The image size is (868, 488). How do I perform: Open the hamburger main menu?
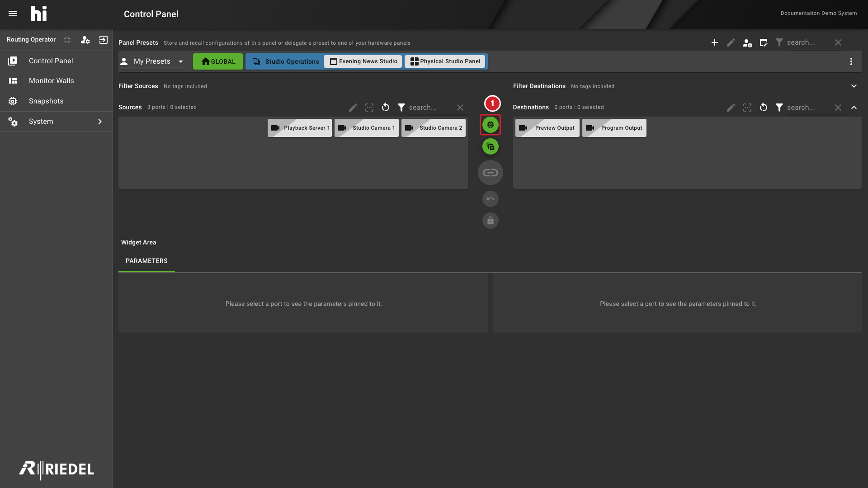[13, 14]
